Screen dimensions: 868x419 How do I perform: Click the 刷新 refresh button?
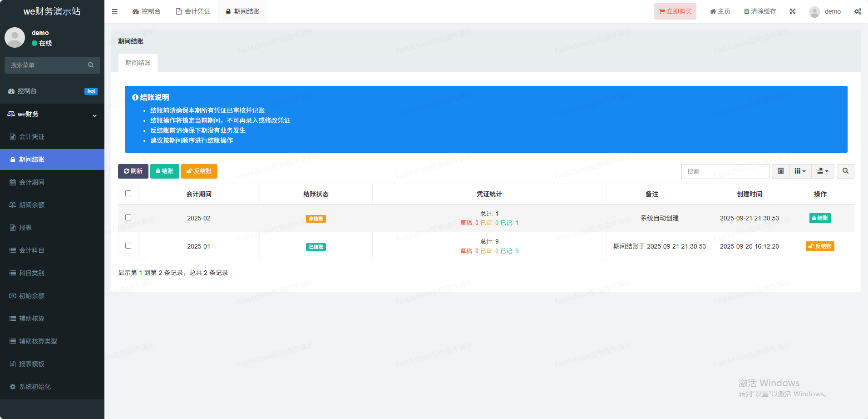(x=133, y=171)
